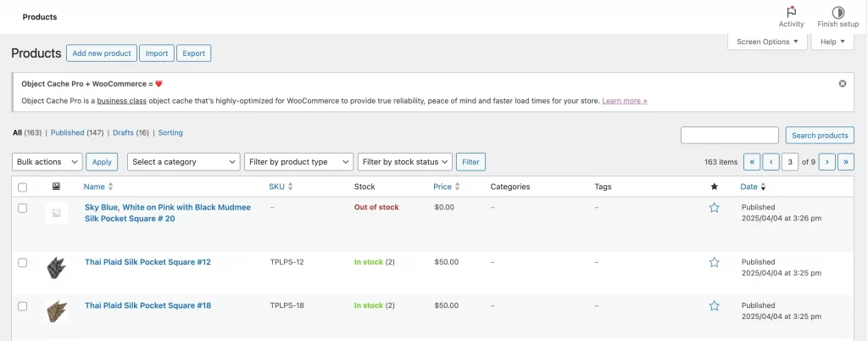Click the Add new product button

(x=101, y=53)
